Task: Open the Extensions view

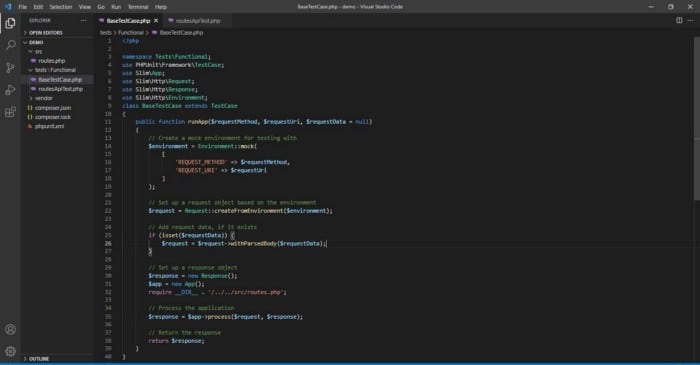Action: click(x=10, y=112)
